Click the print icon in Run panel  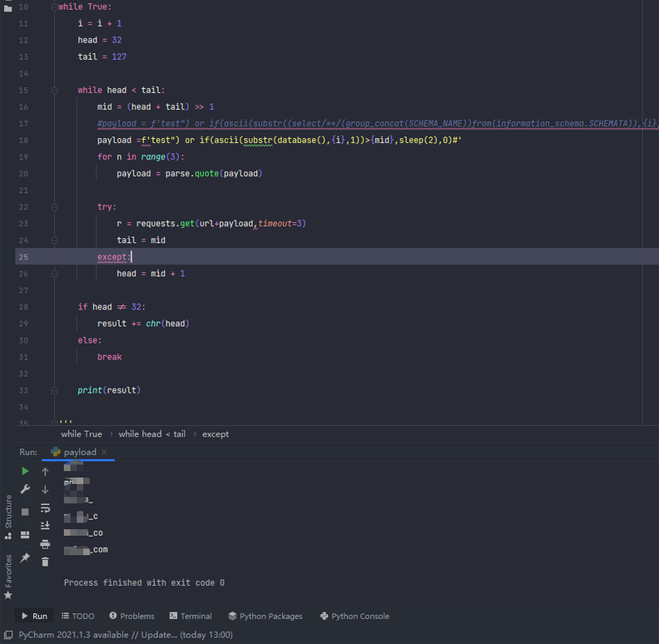click(x=45, y=545)
